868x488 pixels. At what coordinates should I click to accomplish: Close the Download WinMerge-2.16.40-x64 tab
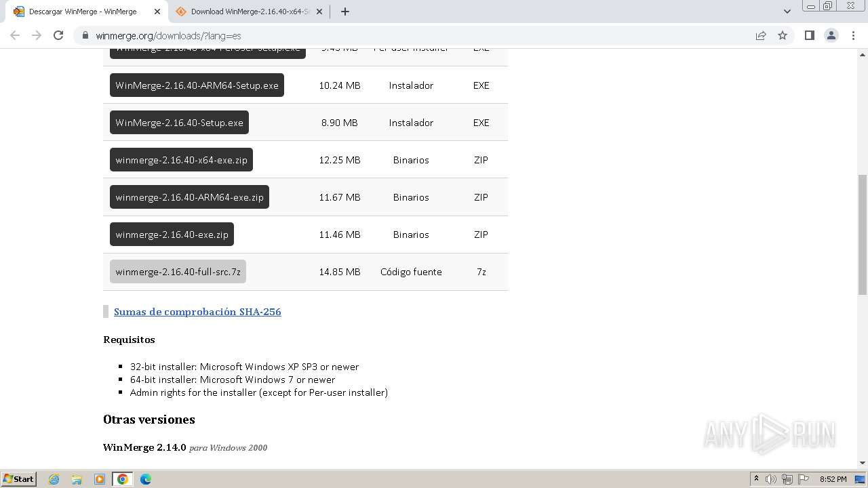point(319,12)
